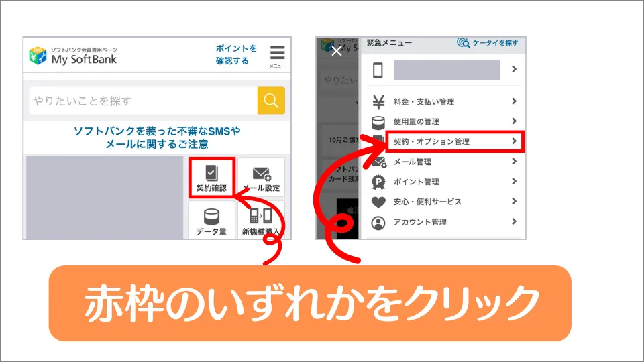This screenshot has width=644, height=362.
Task: Expand 使用量の管理 chevron
Action: 514,121
